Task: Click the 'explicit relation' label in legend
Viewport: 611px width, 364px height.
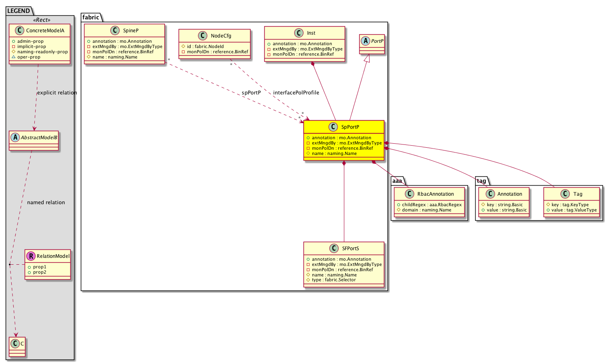Action: [57, 93]
